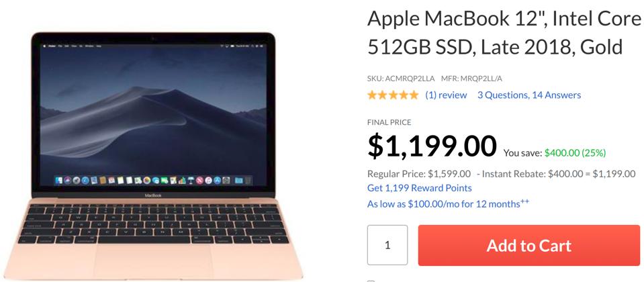Click the Safari compass icon in pictured dock
644x282 pixels.
point(85,180)
